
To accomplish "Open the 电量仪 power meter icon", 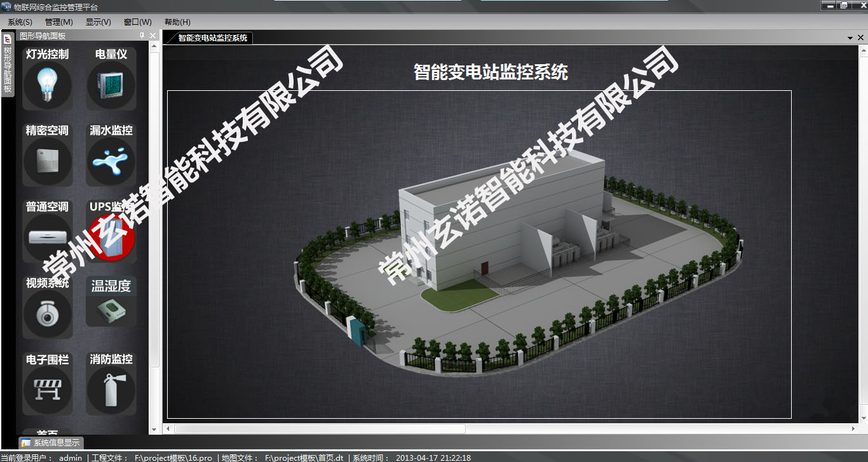I will (111, 86).
